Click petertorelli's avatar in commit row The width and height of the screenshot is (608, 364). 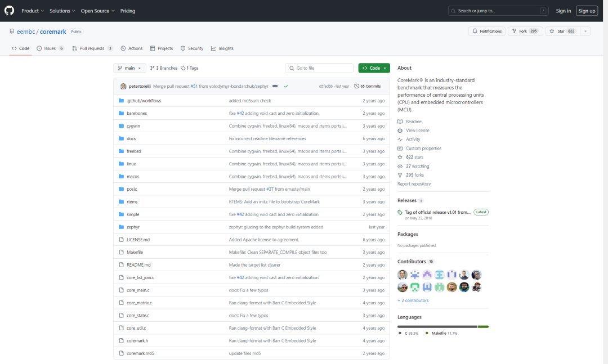click(123, 87)
